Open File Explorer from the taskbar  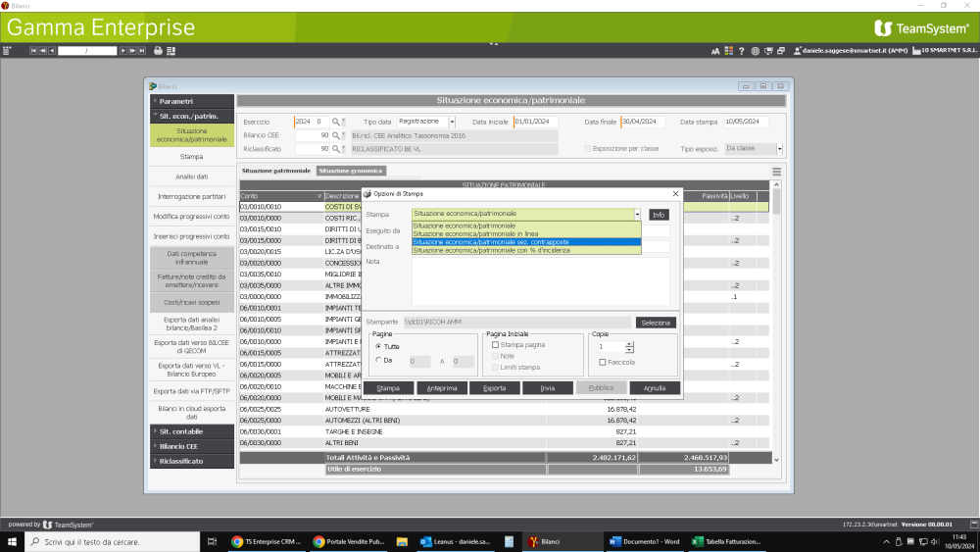tap(402, 542)
